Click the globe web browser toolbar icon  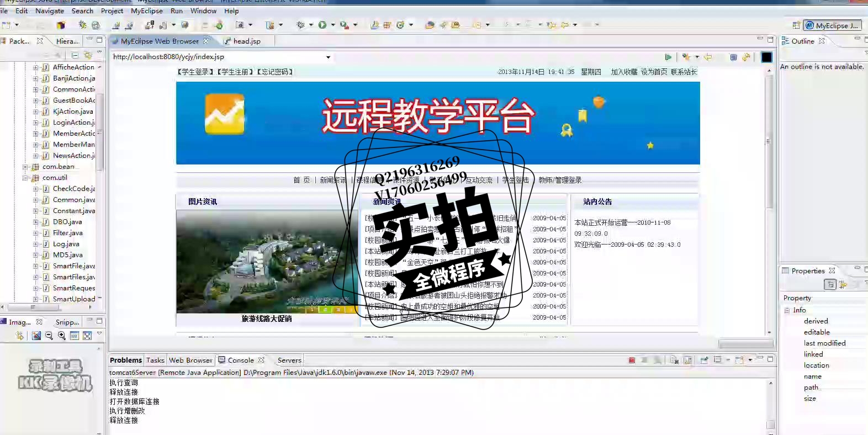[185, 25]
